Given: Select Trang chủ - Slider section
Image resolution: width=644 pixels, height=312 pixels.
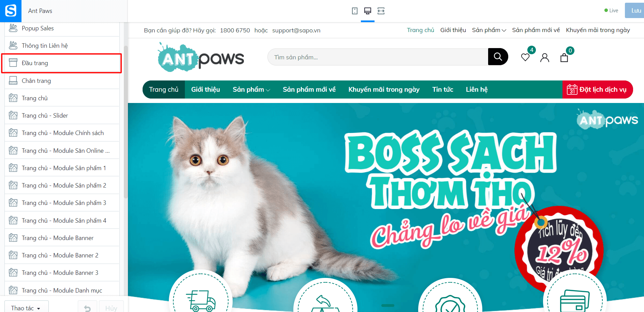Looking at the screenshot, I should 62,116.
